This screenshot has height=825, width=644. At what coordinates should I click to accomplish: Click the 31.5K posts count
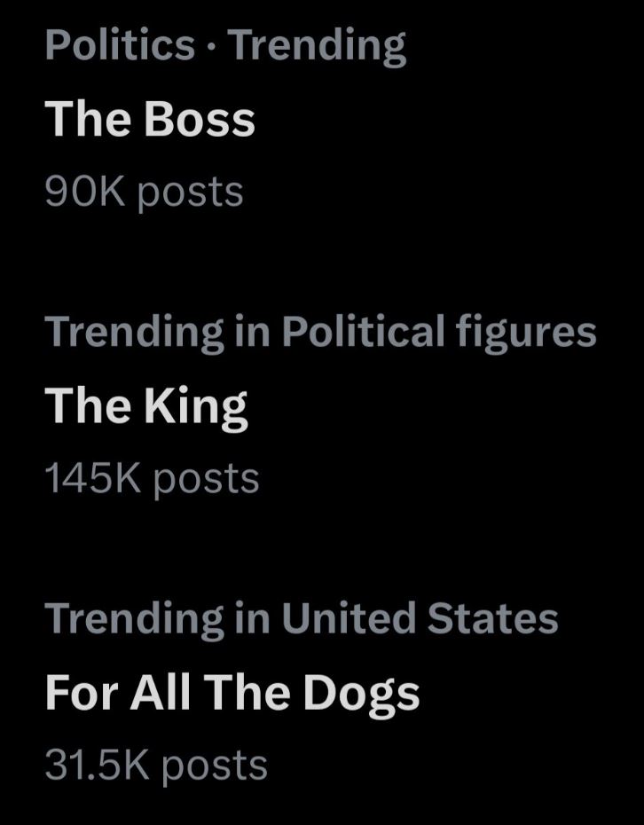[x=156, y=766]
